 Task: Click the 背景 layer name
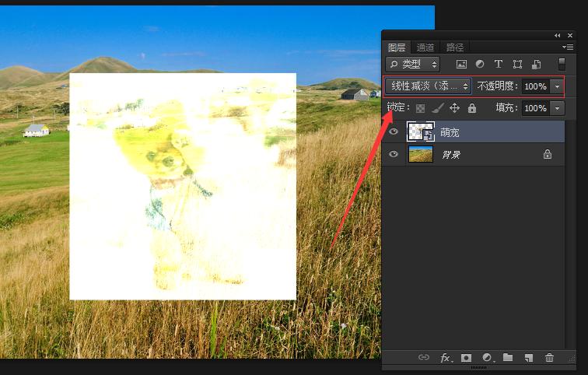(451, 155)
